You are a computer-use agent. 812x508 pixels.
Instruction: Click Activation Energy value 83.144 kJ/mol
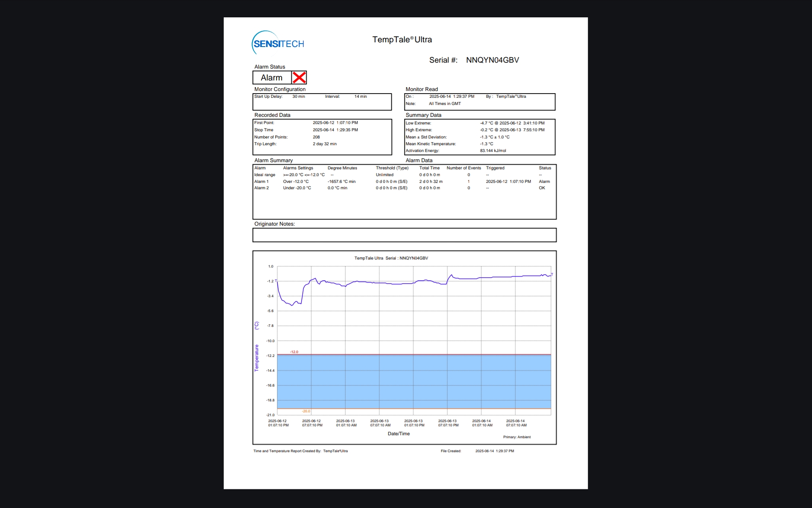493,151
